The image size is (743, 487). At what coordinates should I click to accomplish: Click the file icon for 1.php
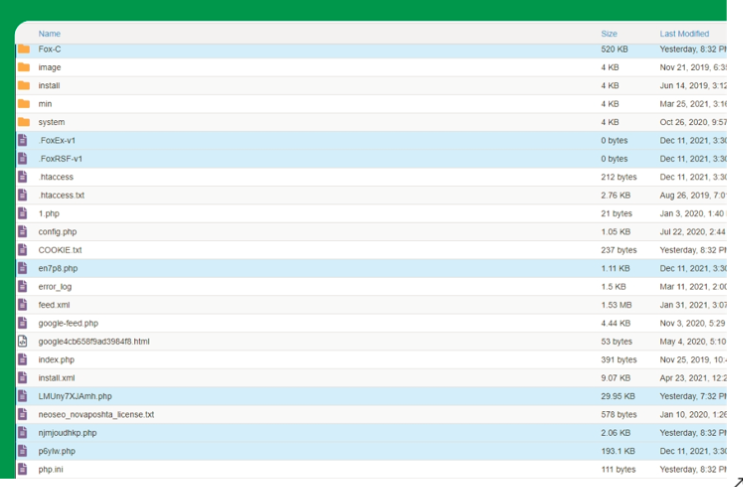coord(22,213)
